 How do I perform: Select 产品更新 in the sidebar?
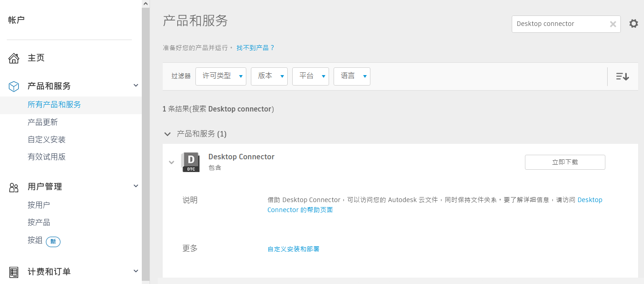[43, 122]
